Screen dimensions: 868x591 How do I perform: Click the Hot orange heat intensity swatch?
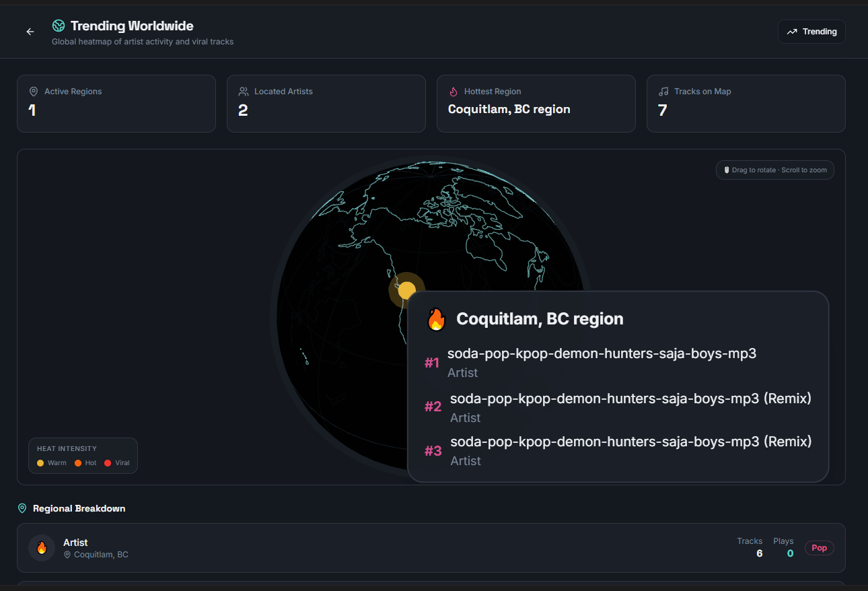tap(78, 463)
